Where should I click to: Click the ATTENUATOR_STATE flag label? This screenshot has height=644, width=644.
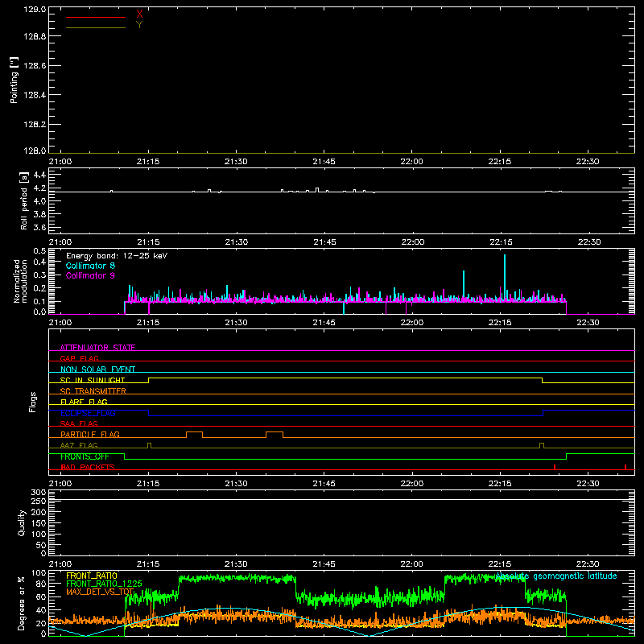(x=97, y=348)
